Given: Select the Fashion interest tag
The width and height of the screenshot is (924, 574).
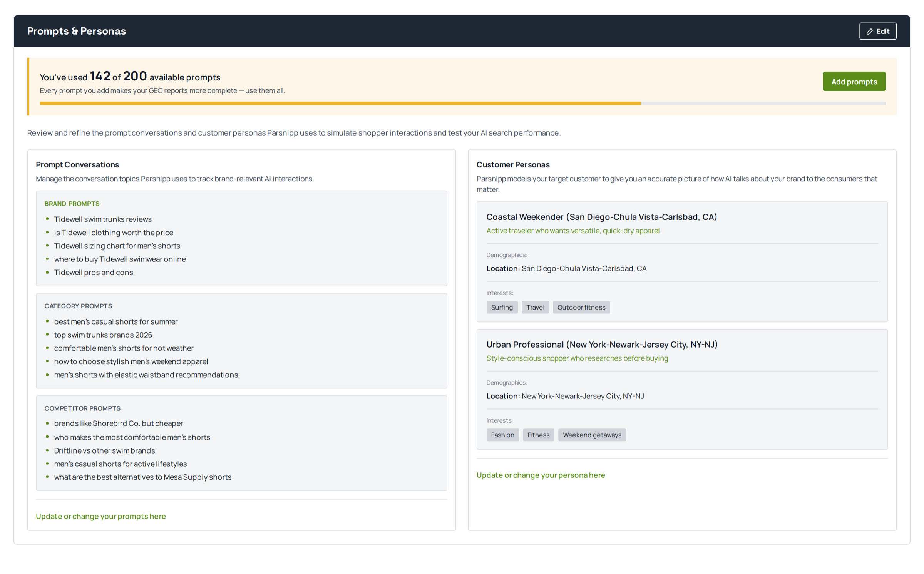Looking at the screenshot, I should [x=502, y=434].
